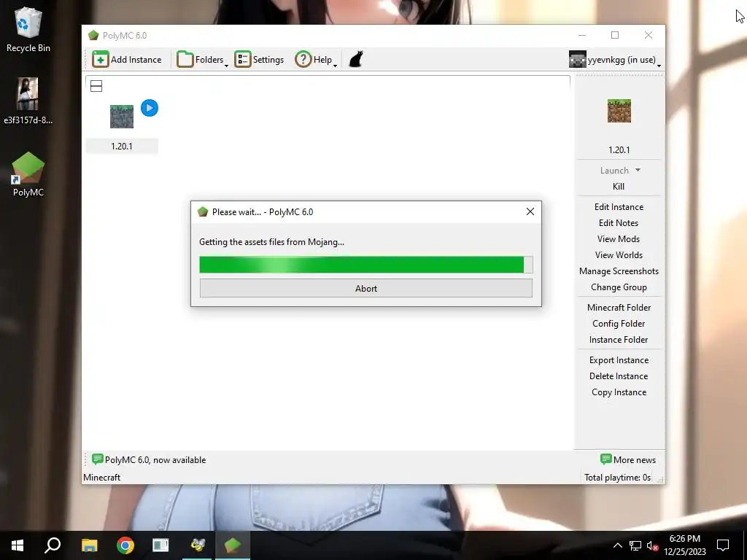Open View Mods
747x560 pixels.
click(x=619, y=239)
